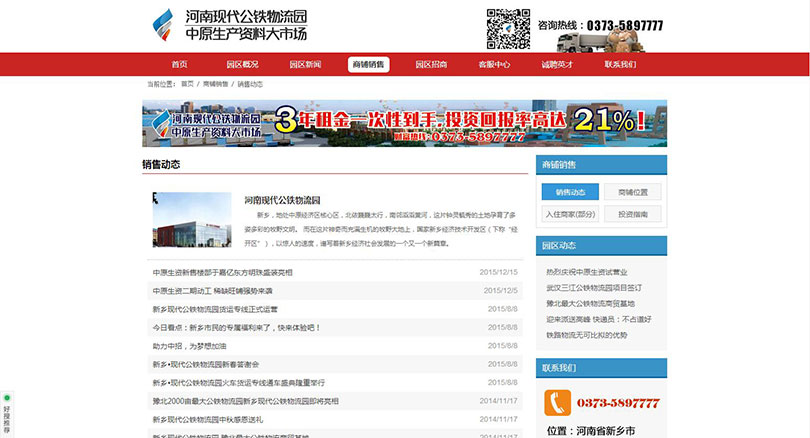
Task: Go to 园区概况 in the navigation bar
Action: 242,64
